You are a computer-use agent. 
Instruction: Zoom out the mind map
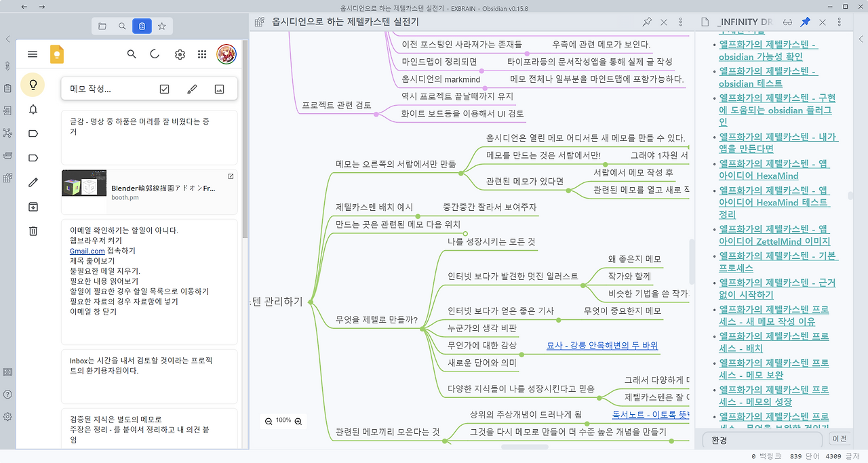click(269, 421)
